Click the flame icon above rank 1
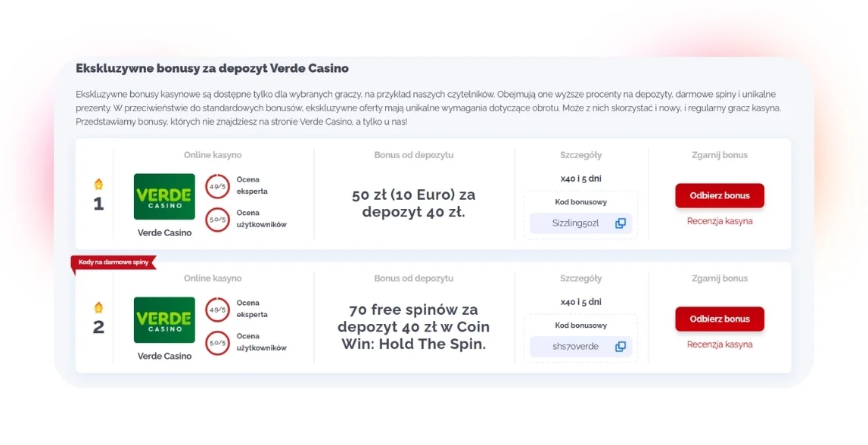This screenshot has width=868, height=445. coord(98,184)
